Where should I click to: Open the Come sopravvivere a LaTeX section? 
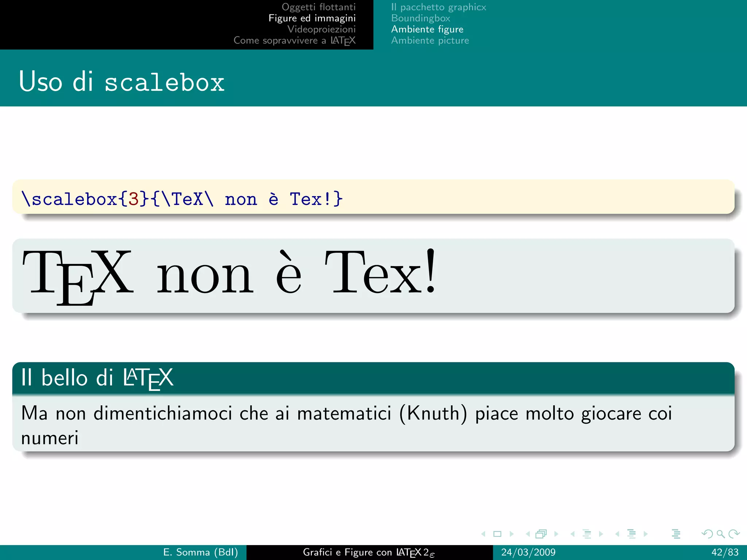click(294, 40)
